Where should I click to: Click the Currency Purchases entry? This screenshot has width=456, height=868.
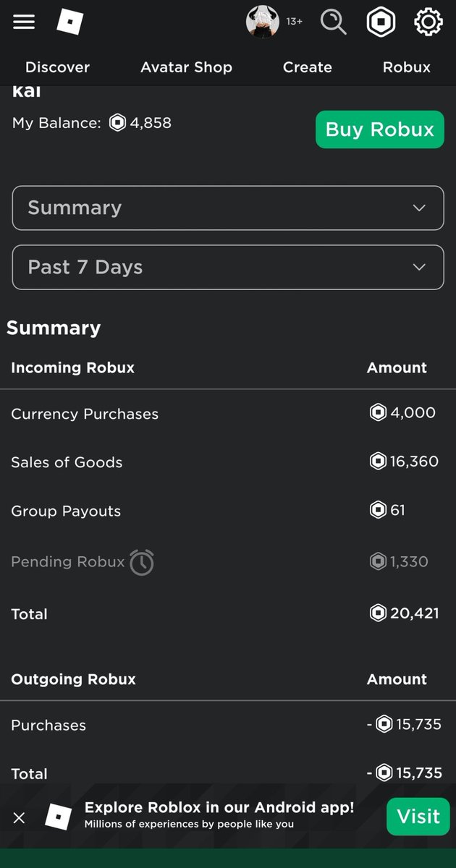[x=85, y=414]
